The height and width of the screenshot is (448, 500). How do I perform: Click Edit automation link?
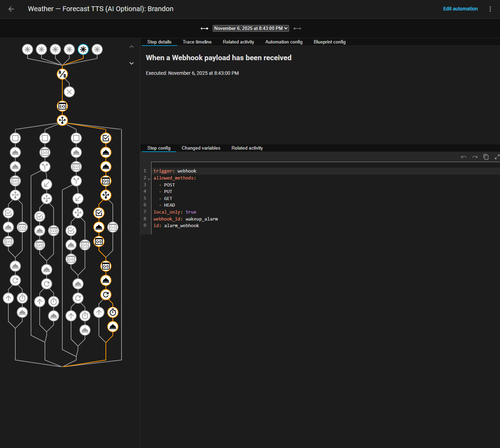460,9
